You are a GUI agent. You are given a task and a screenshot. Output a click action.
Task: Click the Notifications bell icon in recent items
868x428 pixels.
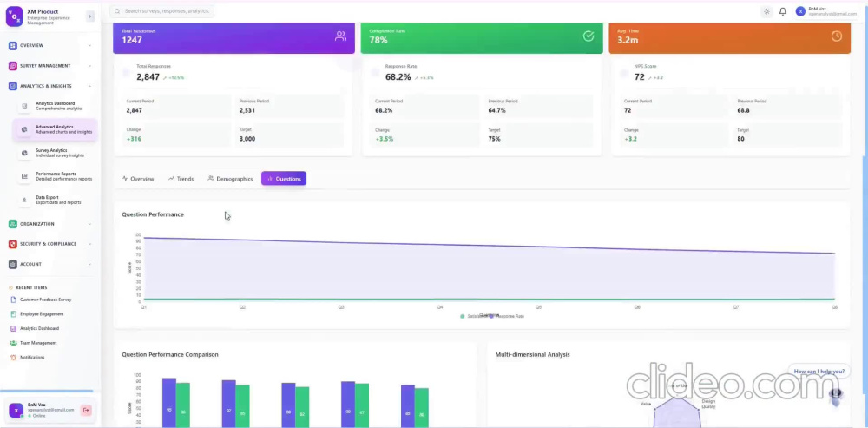14,357
